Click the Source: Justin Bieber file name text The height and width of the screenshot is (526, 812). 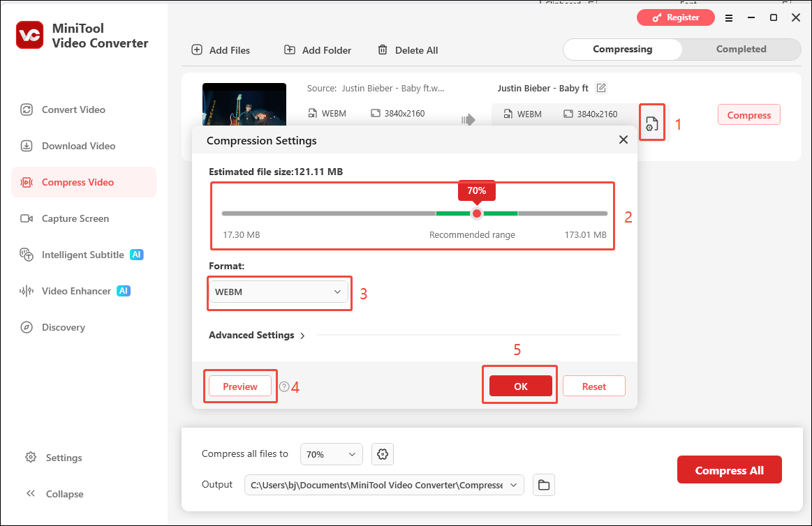tap(376, 89)
